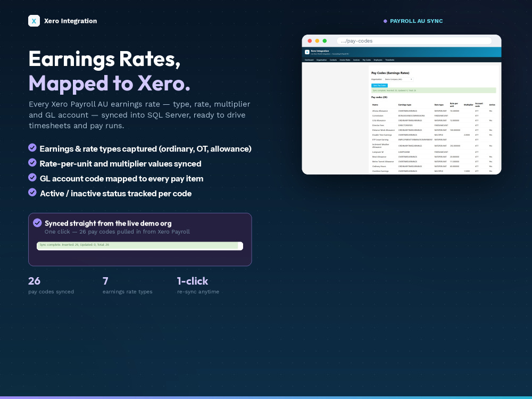Open the Organisation dropdown showing Demo Company

(x=398, y=79)
